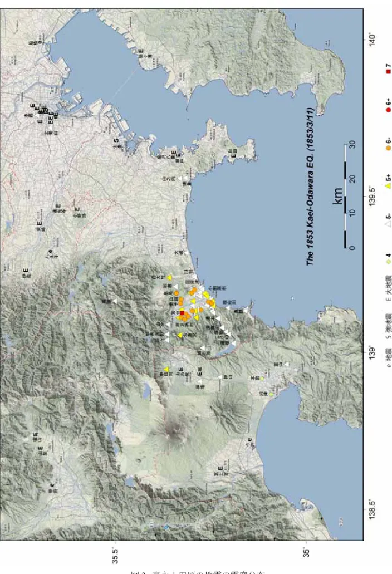This screenshot has height=574, width=392.
Task: Click the red circle 6+ legend symbol
Action: pyautogui.click(x=388, y=110)
